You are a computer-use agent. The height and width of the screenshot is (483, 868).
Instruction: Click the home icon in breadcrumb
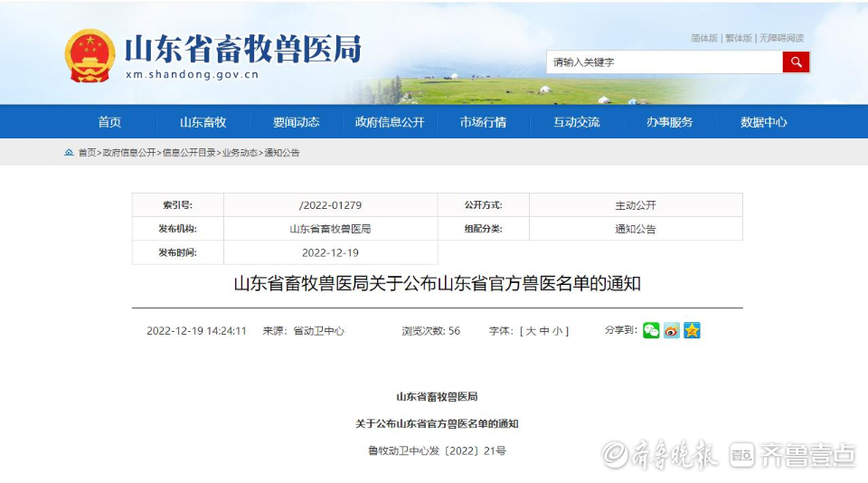[x=69, y=152]
